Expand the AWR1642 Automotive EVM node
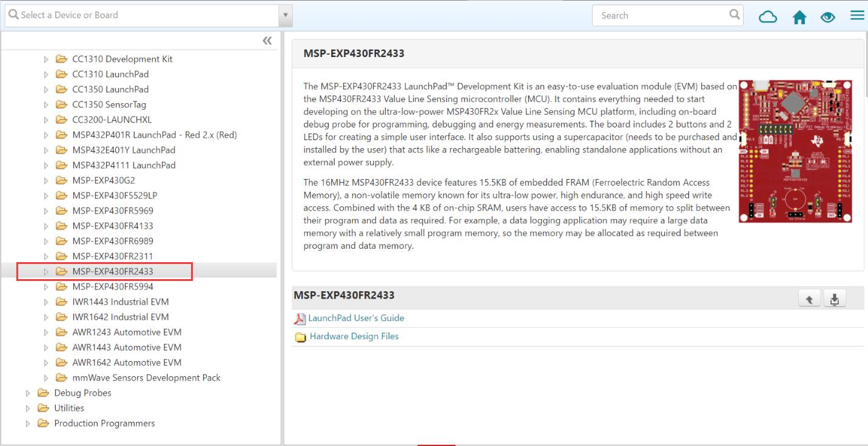Screen dimensions: 868x446 coord(46,362)
